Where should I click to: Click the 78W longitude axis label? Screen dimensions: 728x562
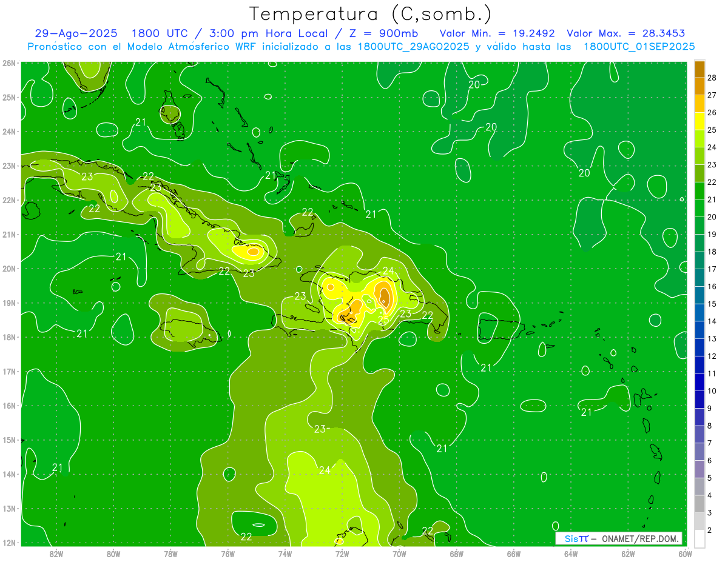click(170, 554)
